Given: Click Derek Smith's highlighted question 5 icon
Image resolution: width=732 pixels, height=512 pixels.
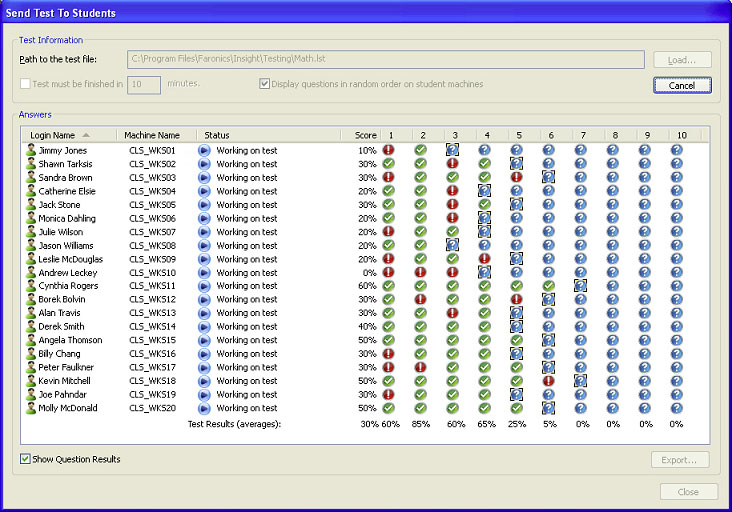Looking at the screenshot, I should [x=516, y=326].
